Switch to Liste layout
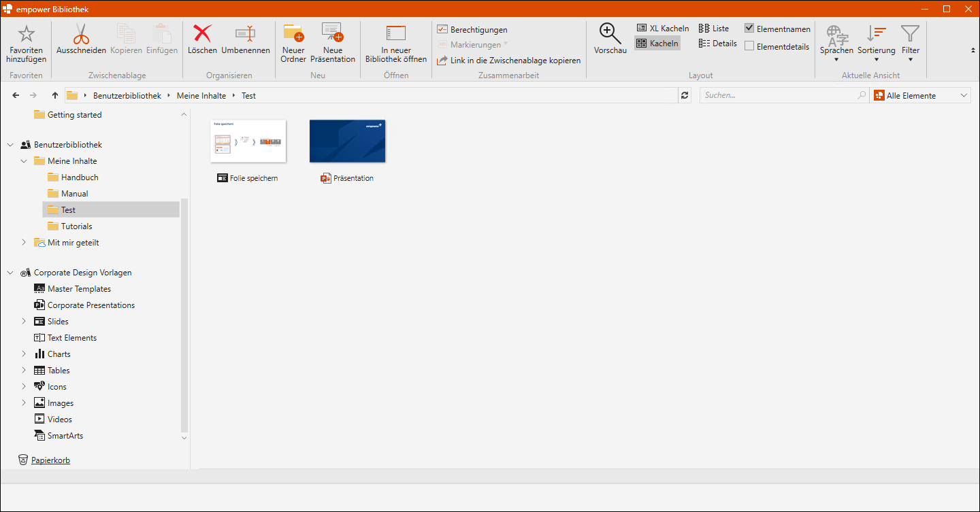This screenshot has height=512, width=980. (714, 28)
